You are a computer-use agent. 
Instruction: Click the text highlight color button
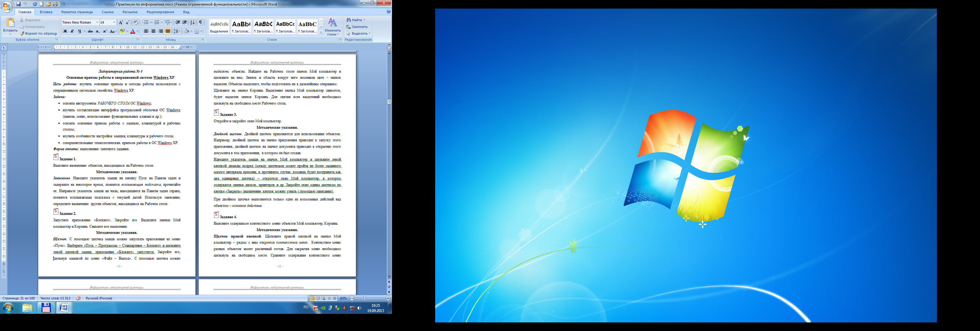point(122,31)
